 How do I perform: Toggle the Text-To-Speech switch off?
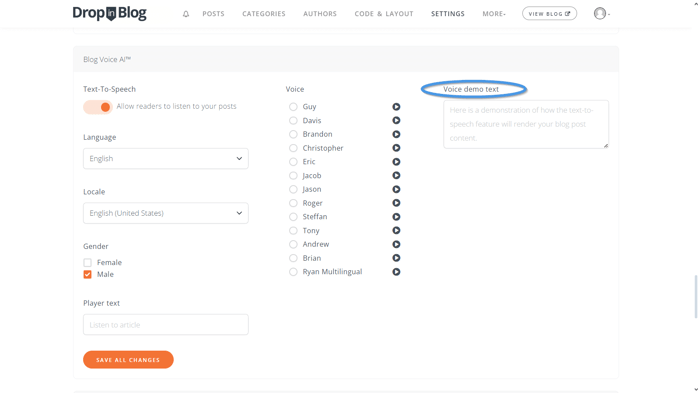(98, 107)
